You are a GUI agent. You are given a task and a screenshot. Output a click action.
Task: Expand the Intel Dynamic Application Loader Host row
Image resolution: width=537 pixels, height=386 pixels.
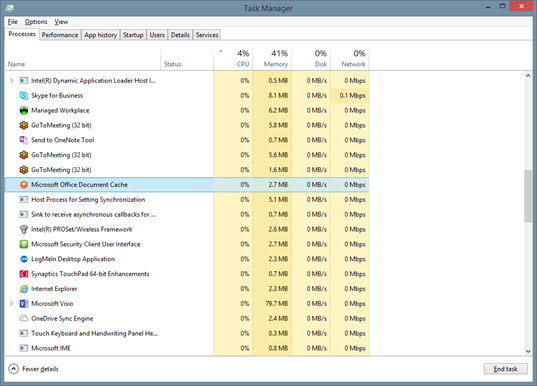coord(12,80)
